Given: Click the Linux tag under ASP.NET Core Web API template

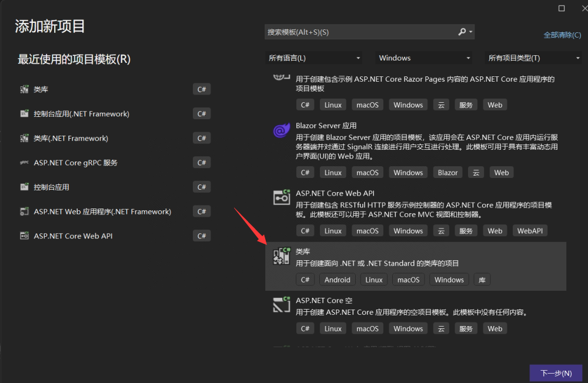Looking at the screenshot, I should tap(333, 231).
